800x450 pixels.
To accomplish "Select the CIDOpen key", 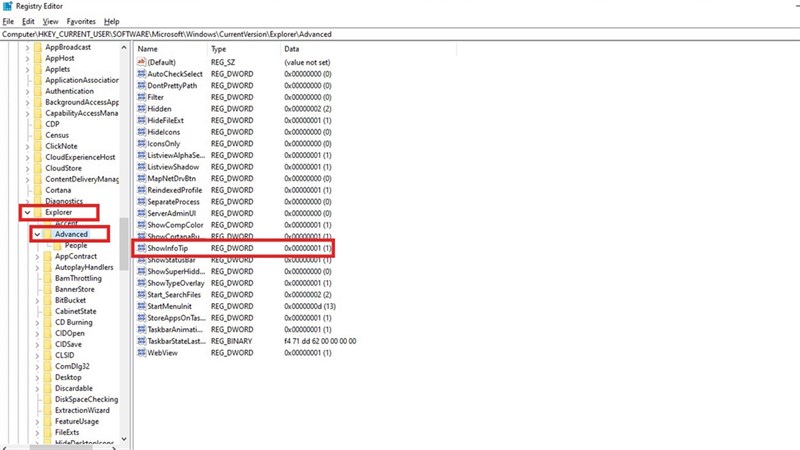I will (x=70, y=333).
